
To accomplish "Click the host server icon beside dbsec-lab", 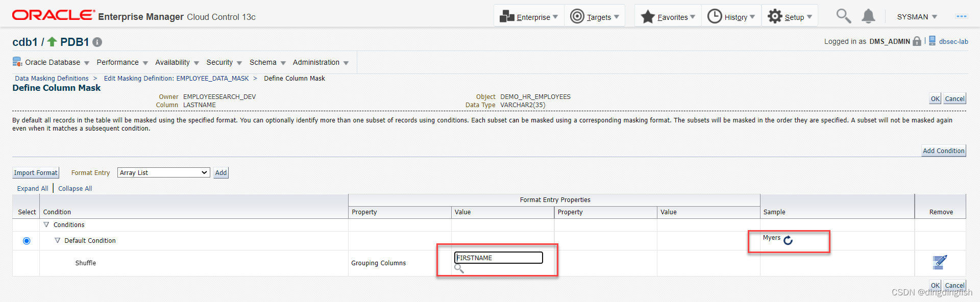I will pyautogui.click(x=932, y=41).
